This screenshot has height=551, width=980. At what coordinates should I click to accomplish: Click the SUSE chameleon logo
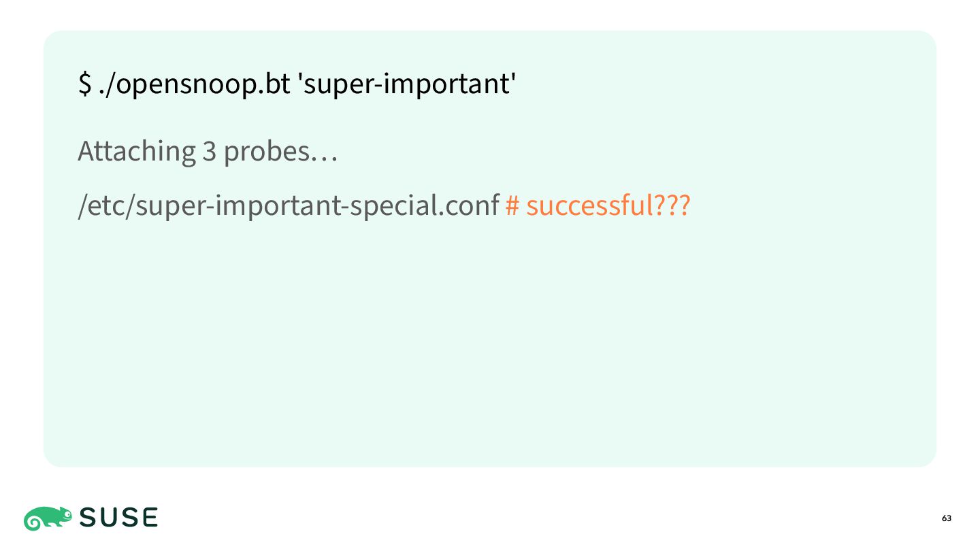(48, 518)
